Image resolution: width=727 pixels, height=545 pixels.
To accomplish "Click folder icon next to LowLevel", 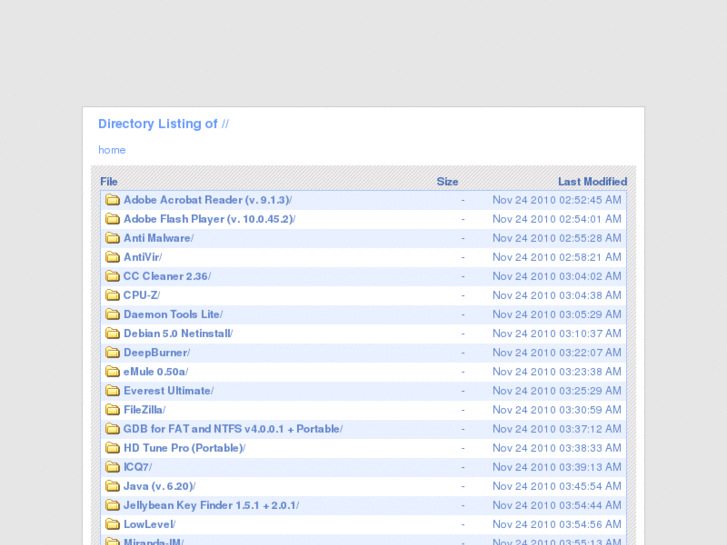I will pos(112,524).
